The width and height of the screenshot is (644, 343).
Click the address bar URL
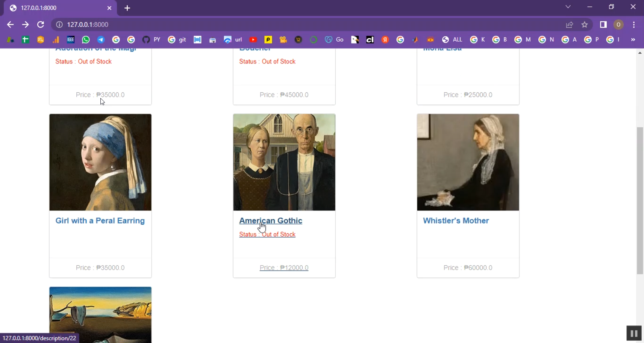click(x=88, y=24)
